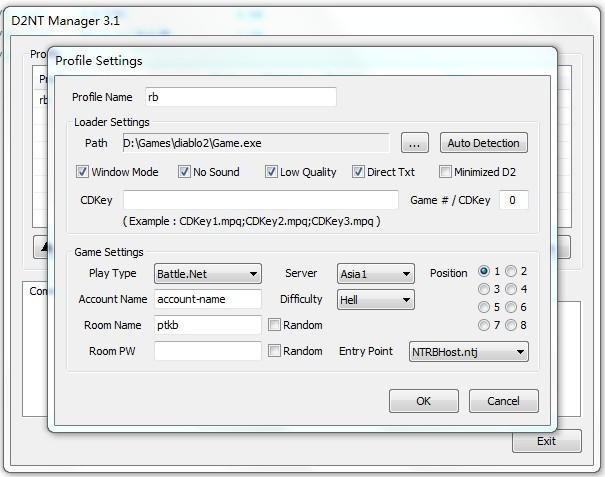Click the CDKey input field
The image size is (605, 477).
[x=260, y=200]
